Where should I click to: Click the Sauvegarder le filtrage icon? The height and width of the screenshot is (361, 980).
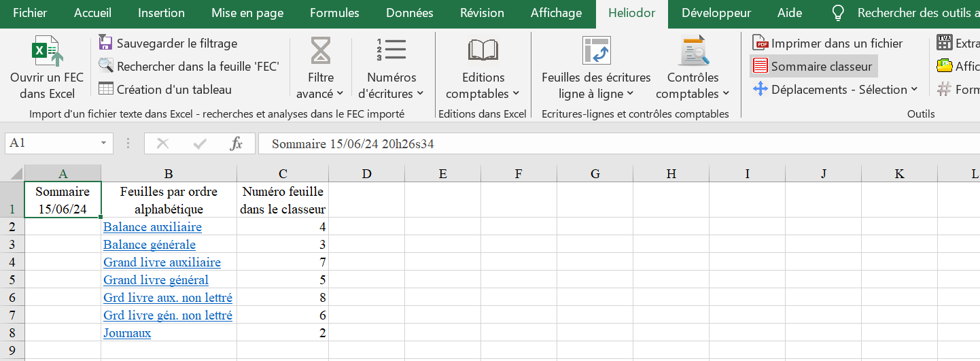pos(105,43)
